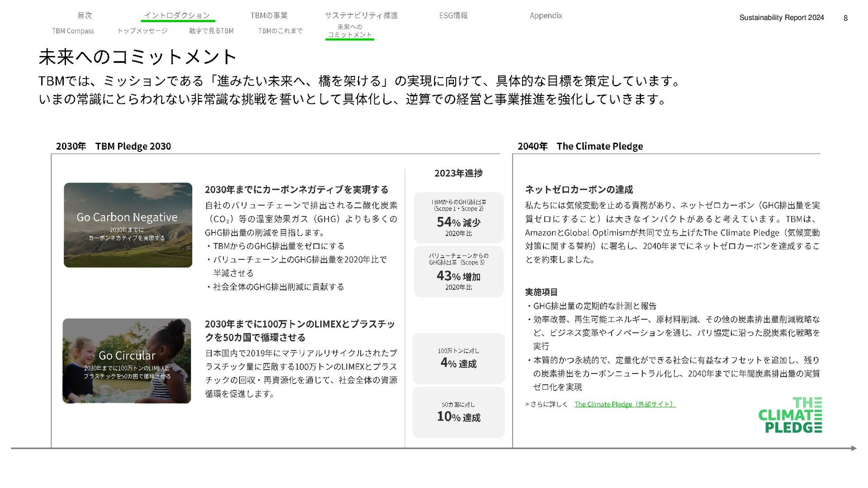
Task: Open the Appendix tab
Action: tap(546, 15)
